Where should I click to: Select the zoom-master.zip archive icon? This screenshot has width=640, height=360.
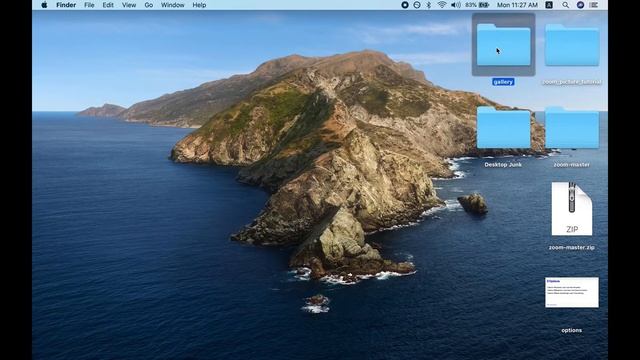571,209
